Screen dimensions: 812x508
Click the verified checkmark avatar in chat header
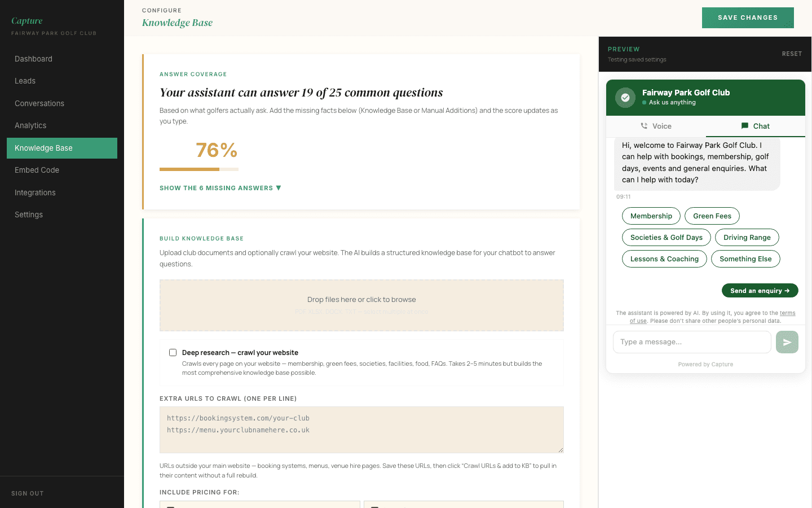point(625,98)
